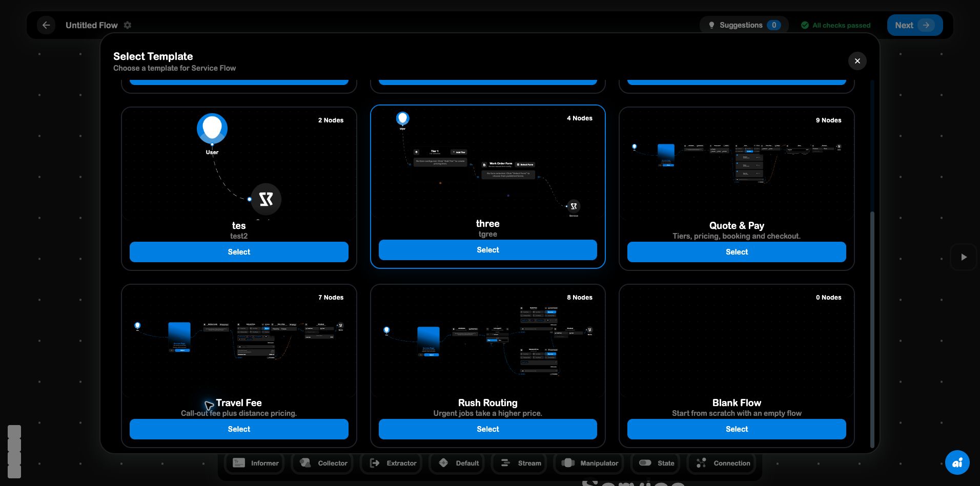Select the Blank Flow template

pos(737,429)
